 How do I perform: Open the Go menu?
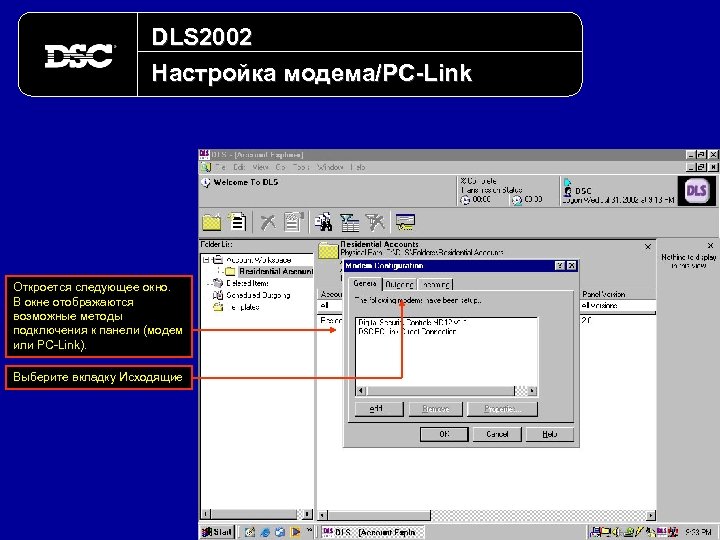(x=281, y=167)
